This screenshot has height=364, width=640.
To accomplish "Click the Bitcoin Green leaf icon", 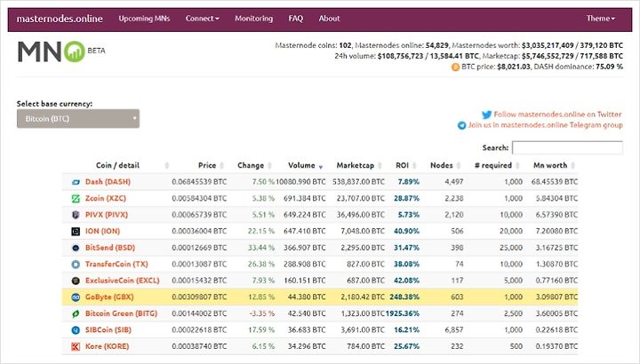I will pyautogui.click(x=76, y=314).
